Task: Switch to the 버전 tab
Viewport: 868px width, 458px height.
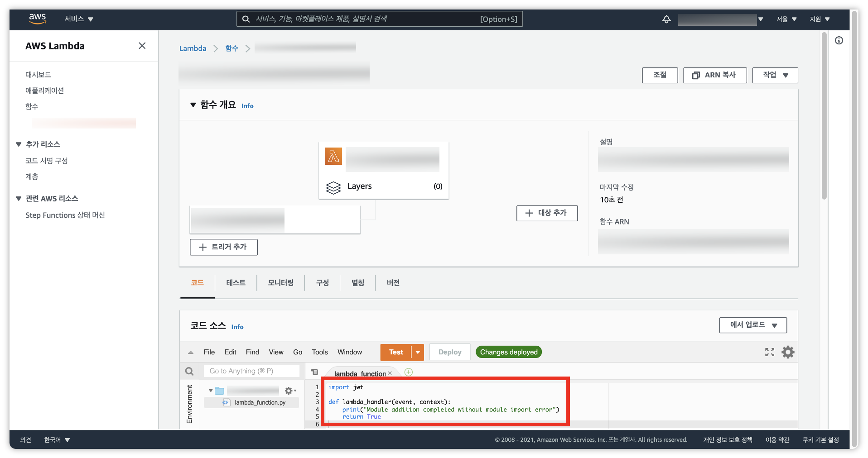Action: point(393,283)
